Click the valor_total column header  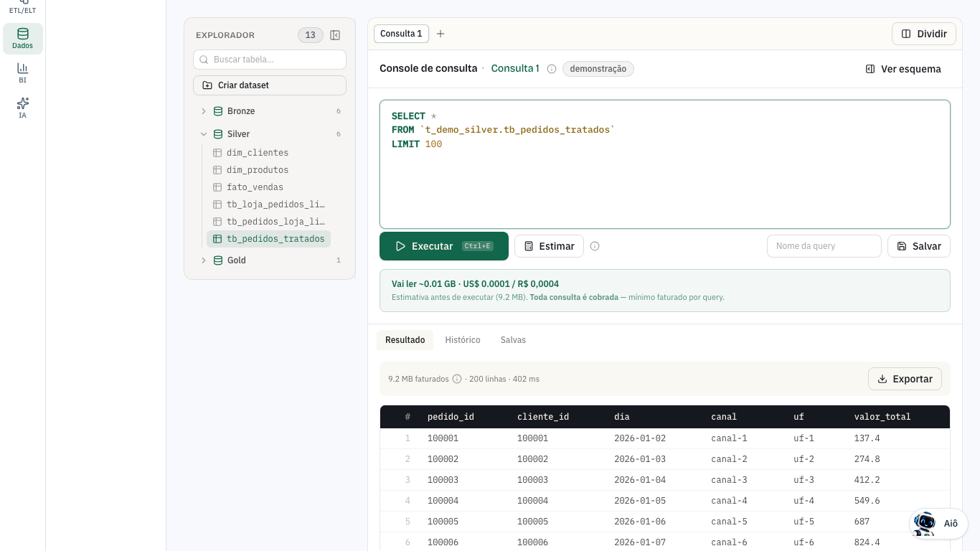882,417
